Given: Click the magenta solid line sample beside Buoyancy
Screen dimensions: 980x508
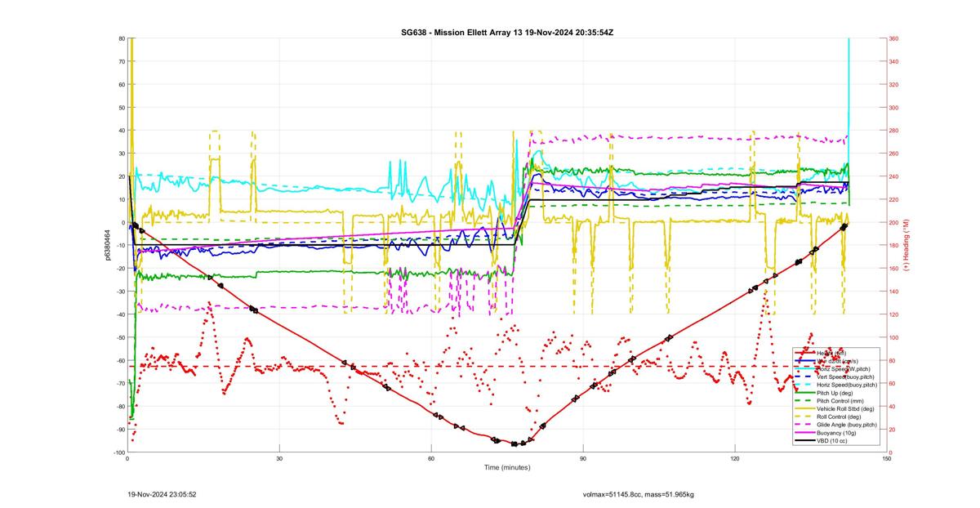Looking at the screenshot, I should pyautogui.click(x=805, y=432).
